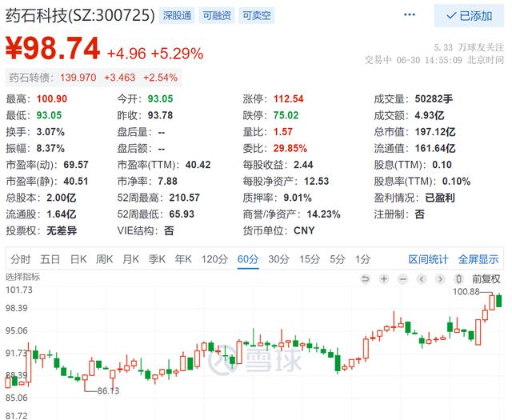Click the 涨停 value 112.54
The image size is (512, 420).
click(x=289, y=99)
